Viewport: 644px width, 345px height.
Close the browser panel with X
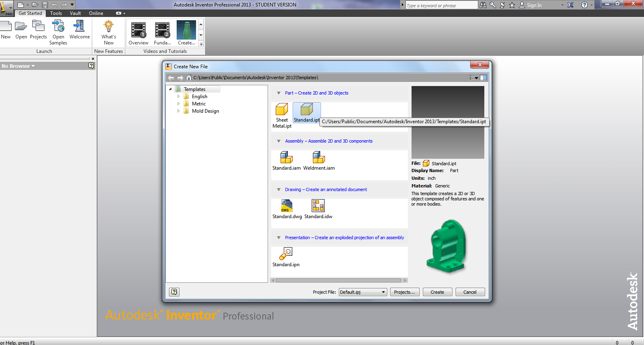tap(93, 59)
